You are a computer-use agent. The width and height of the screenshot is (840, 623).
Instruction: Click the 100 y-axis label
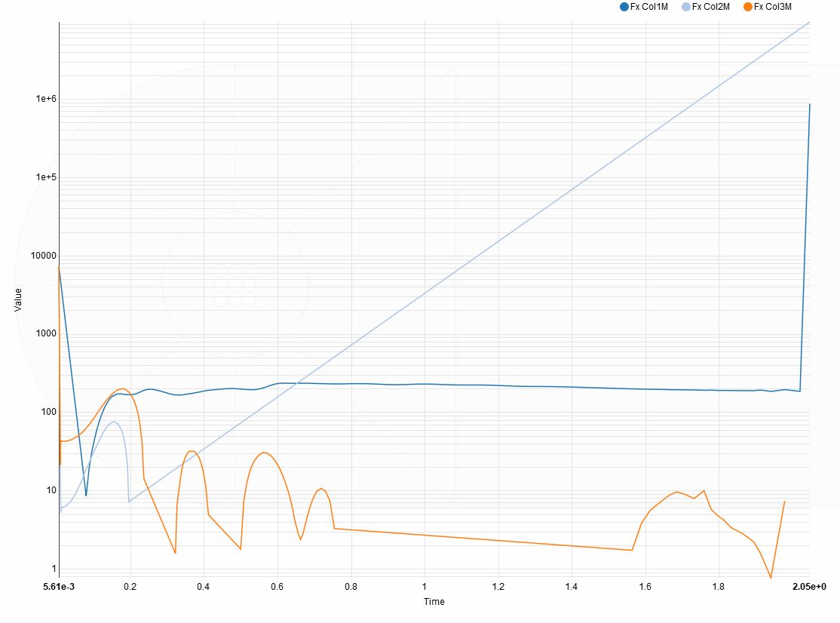point(49,412)
